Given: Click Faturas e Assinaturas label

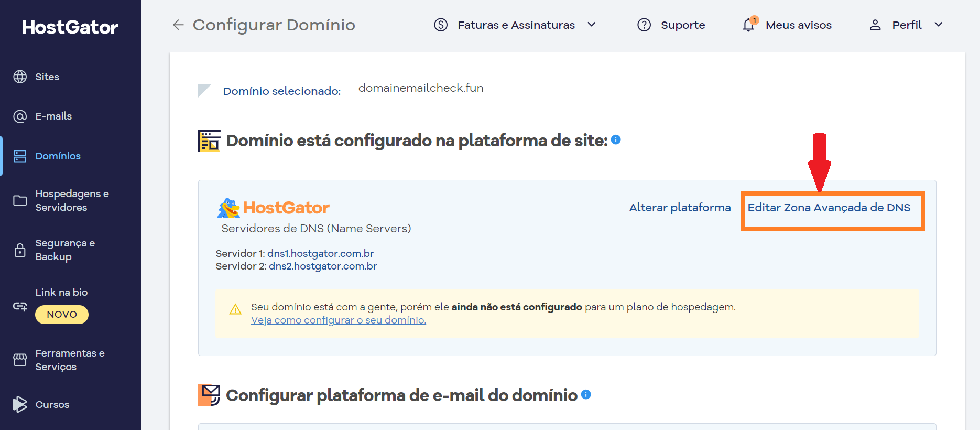Looking at the screenshot, I should 516,25.
